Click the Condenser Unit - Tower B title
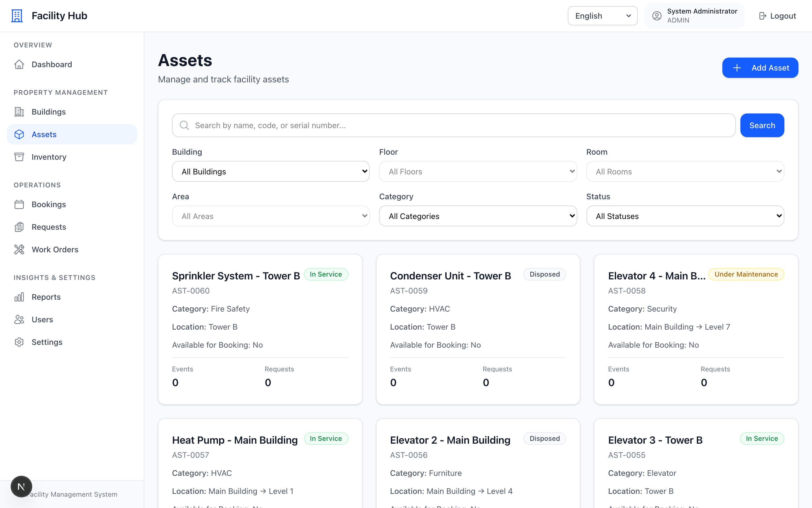This screenshot has height=508, width=812. tap(450, 276)
